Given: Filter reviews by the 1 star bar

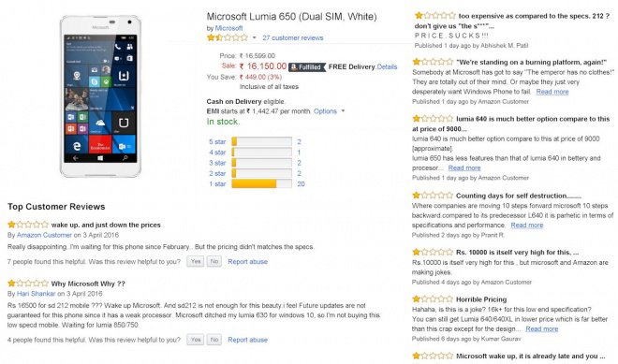Looking at the screenshot, I should [261, 184].
